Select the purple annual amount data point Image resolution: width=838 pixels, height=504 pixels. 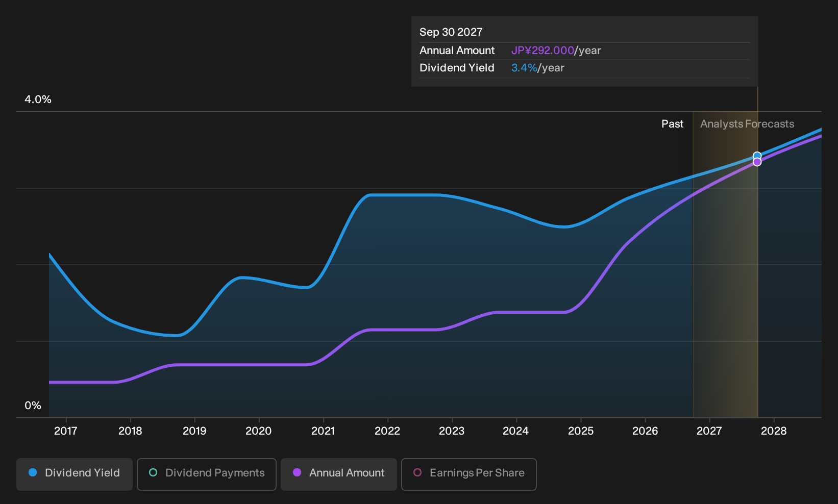(x=757, y=162)
